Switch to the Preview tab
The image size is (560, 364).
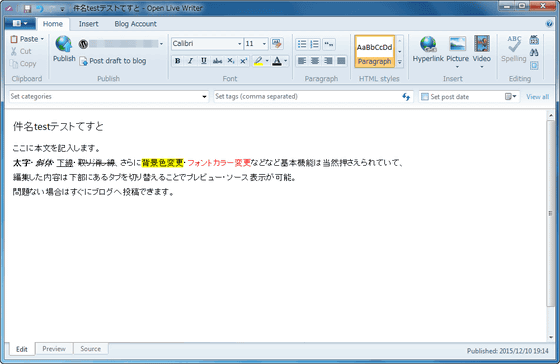pos(54,349)
